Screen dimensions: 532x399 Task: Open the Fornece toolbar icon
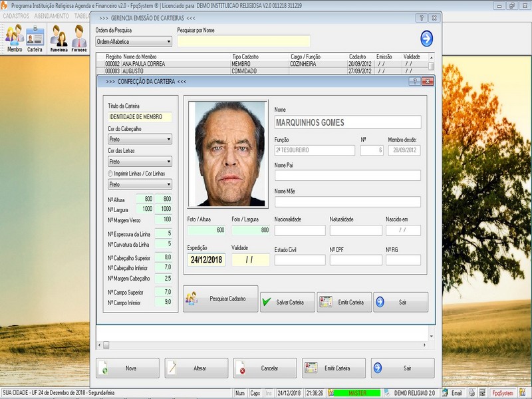[x=79, y=39]
